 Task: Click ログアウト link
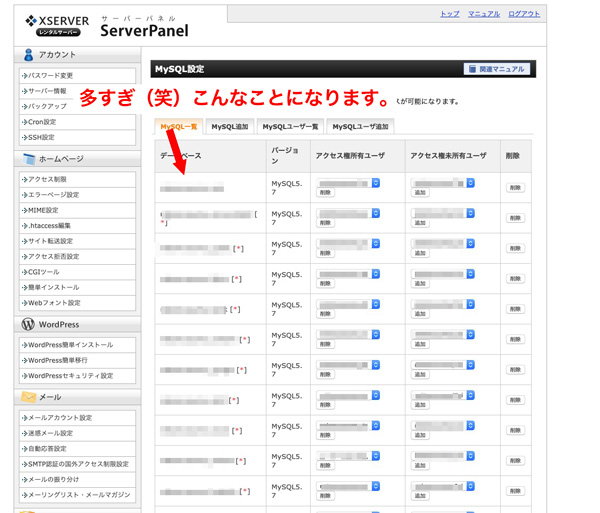[x=524, y=14]
